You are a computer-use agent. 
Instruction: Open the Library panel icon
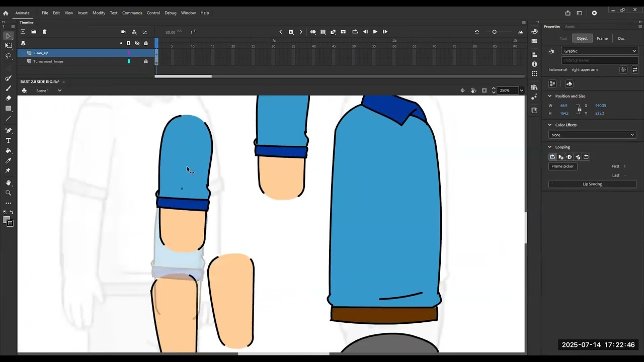tap(534, 87)
